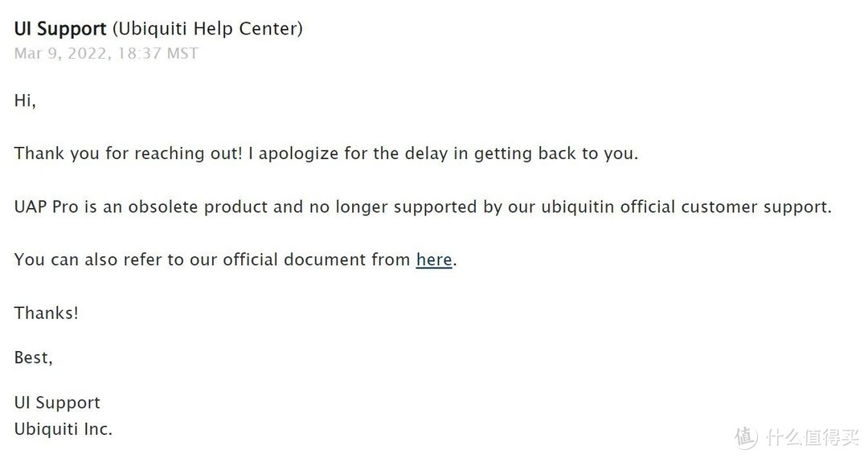
Task: Click the bold "UI Support" sender name
Action: [x=60, y=29]
